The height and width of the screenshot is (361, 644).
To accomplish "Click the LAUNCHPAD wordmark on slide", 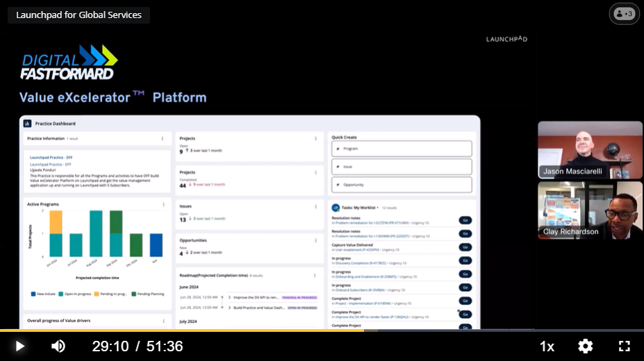I will 507,39.
